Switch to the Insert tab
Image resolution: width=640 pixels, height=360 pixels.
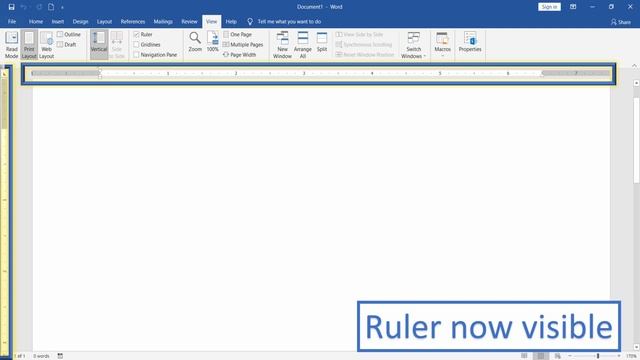pos(58,22)
